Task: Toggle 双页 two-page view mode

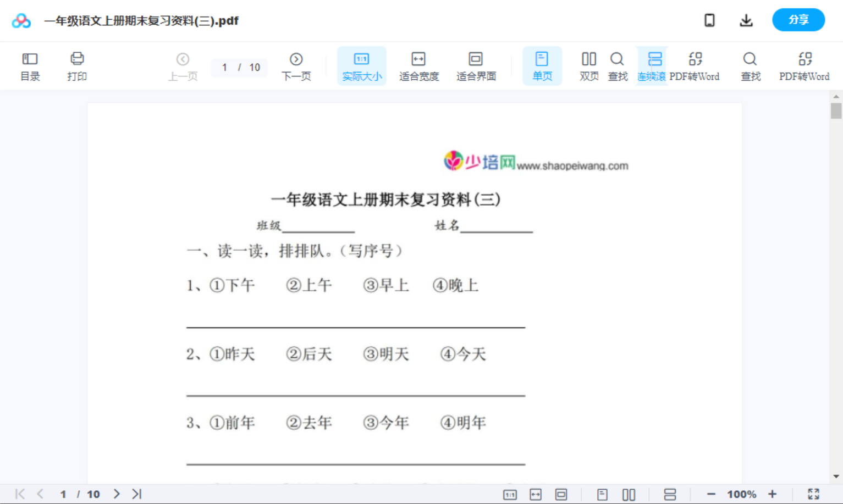Action: coord(588,65)
